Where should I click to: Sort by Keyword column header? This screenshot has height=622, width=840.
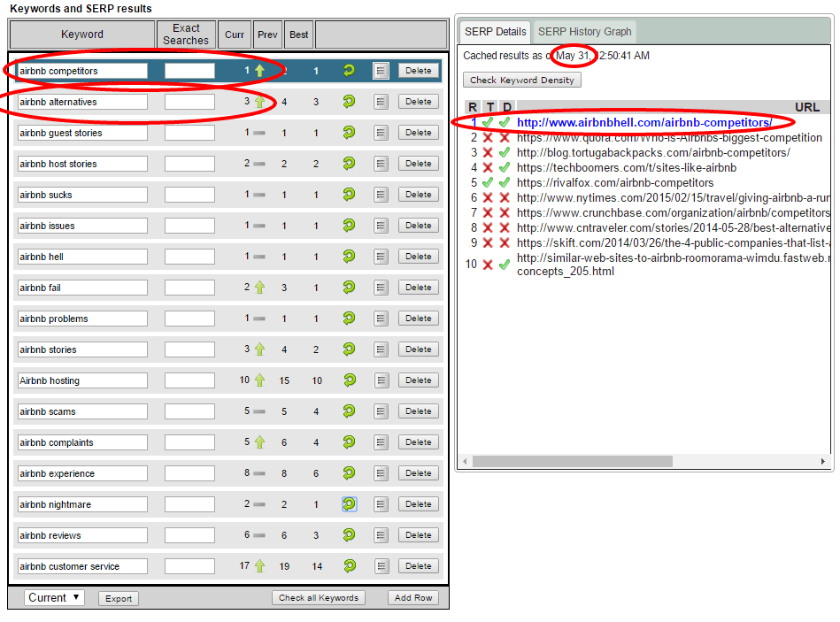point(82,35)
